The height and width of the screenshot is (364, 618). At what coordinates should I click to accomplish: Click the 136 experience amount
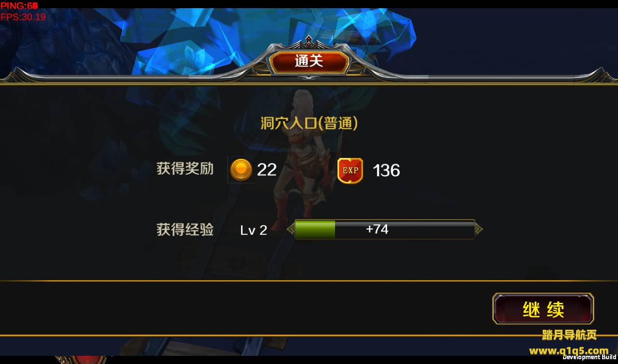[x=387, y=170]
